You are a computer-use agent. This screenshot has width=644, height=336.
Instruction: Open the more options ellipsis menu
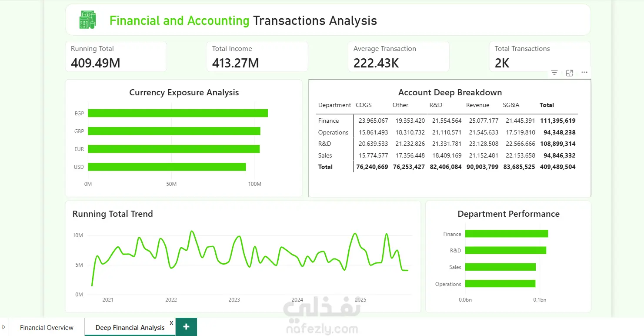(x=584, y=73)
